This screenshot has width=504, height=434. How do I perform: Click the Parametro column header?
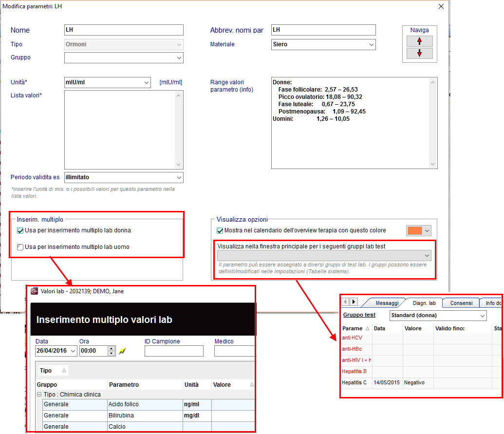(x=145, y=384)
